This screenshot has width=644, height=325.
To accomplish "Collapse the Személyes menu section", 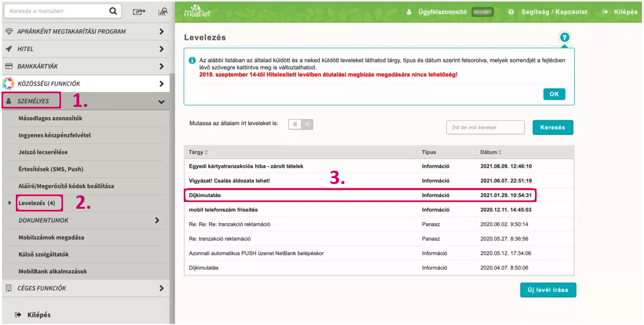I will (x=161, y=101).
